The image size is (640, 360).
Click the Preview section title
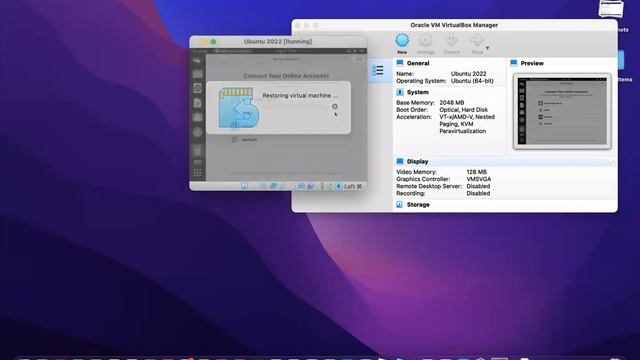click(532, 63)
